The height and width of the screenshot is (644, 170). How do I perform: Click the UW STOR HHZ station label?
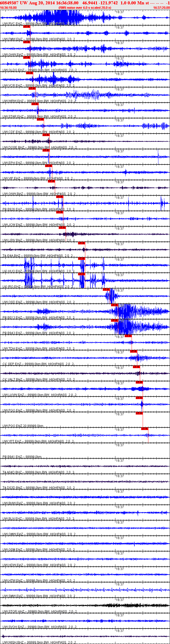[40, 612]
